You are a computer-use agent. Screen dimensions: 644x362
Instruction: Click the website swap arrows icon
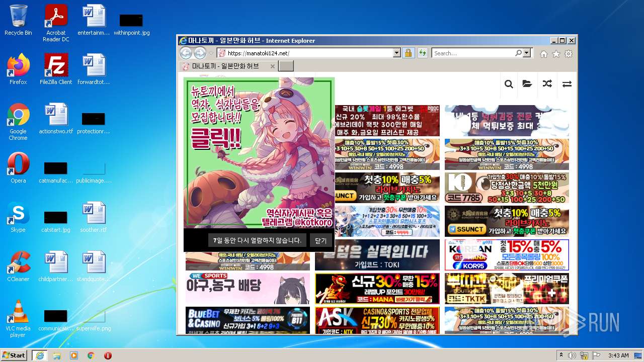pos(567,84)
